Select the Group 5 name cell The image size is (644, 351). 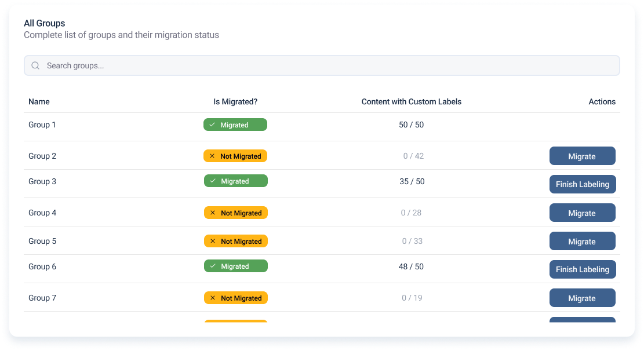42,241
